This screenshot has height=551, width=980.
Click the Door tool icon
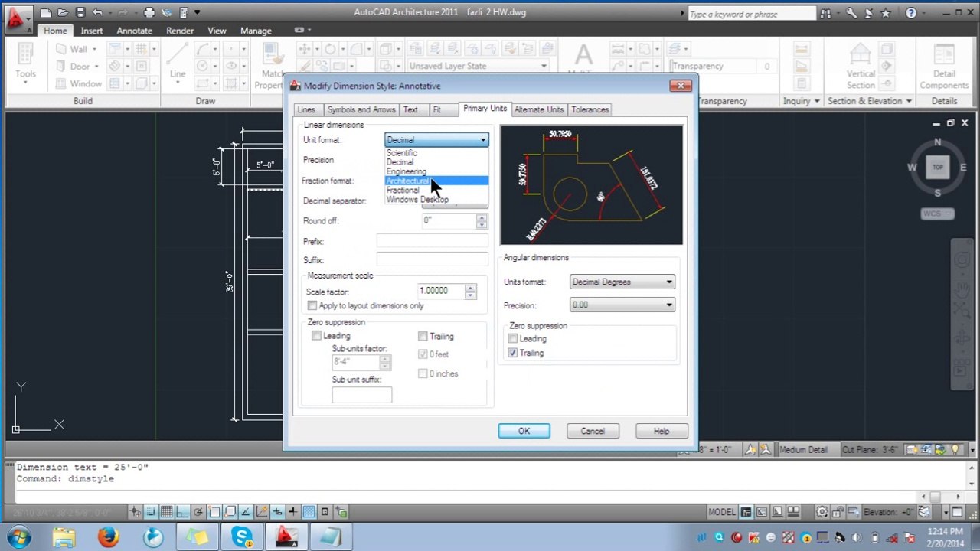[61, 67]
